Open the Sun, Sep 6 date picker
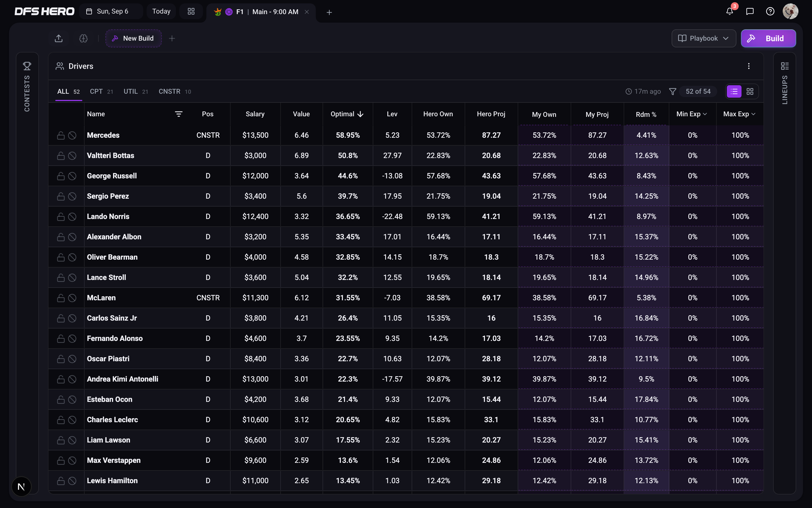The height and width of the screenshot is (508, 812). point(111,11)
